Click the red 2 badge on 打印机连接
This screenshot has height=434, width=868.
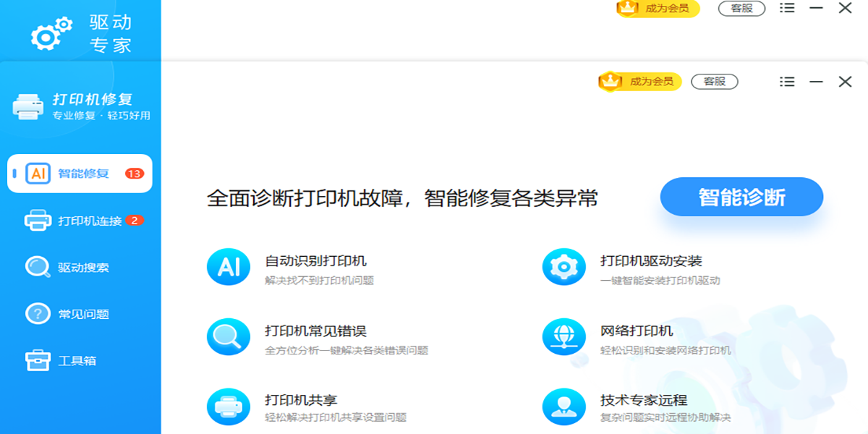[135, 220]
